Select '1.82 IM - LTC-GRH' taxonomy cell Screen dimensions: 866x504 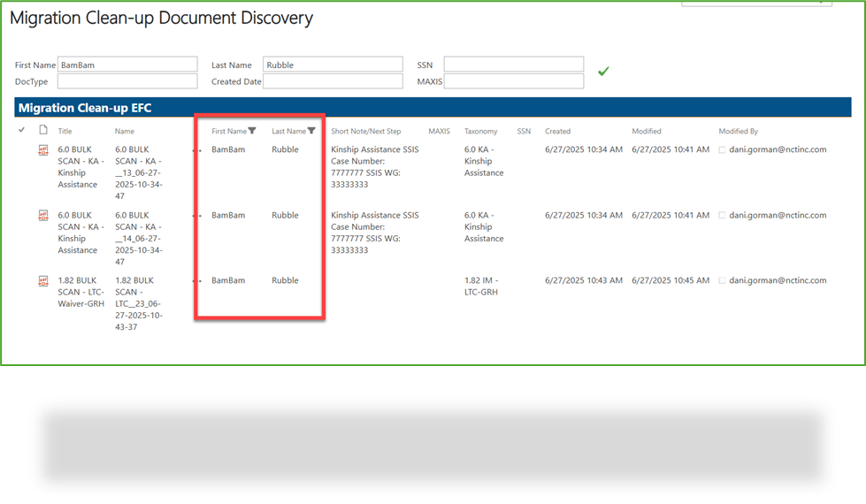point(481,286)
